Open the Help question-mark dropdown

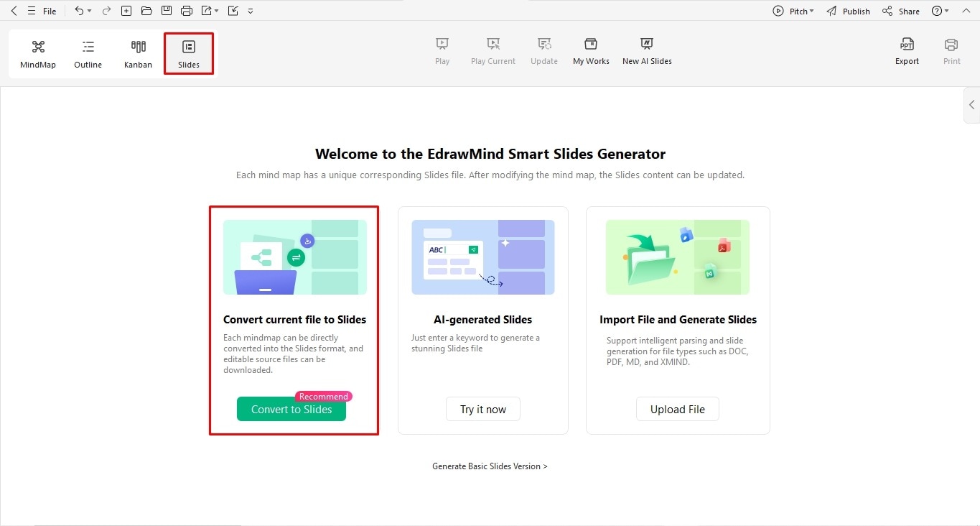[940, 11]
